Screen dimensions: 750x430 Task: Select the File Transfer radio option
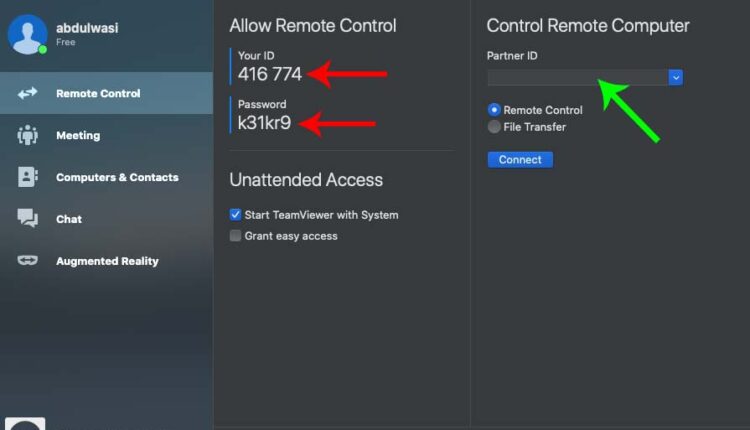click(494, 127)
